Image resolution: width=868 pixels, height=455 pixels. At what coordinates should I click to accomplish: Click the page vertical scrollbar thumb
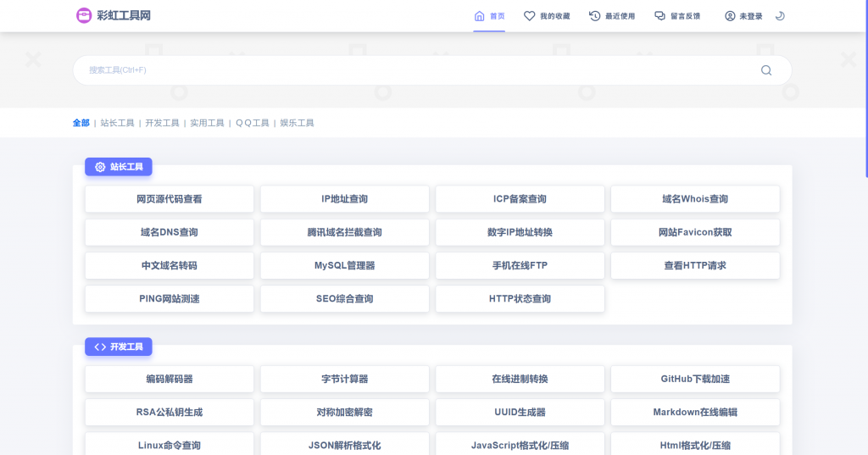tap(866, 89)
